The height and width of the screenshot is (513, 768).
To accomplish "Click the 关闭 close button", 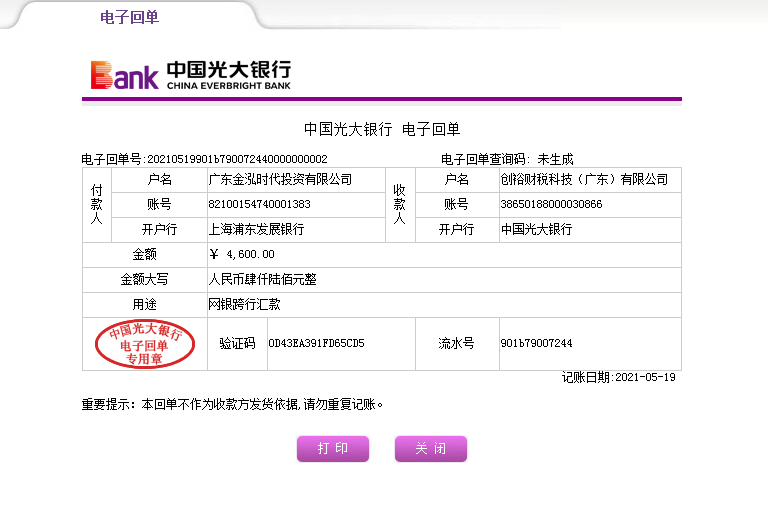I will (x=431, y=448).
